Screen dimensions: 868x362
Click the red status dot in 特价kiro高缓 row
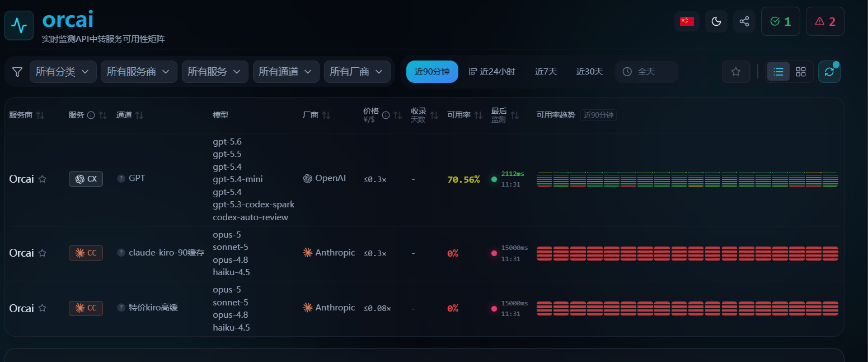click(494, 308)
